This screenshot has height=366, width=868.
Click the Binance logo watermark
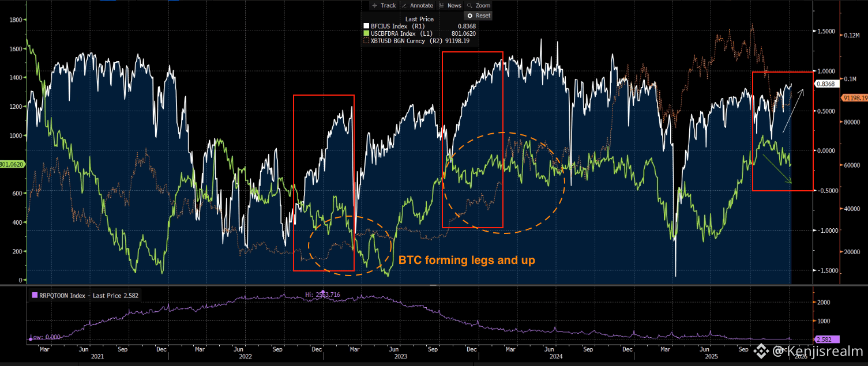click(x=763, y=349)
